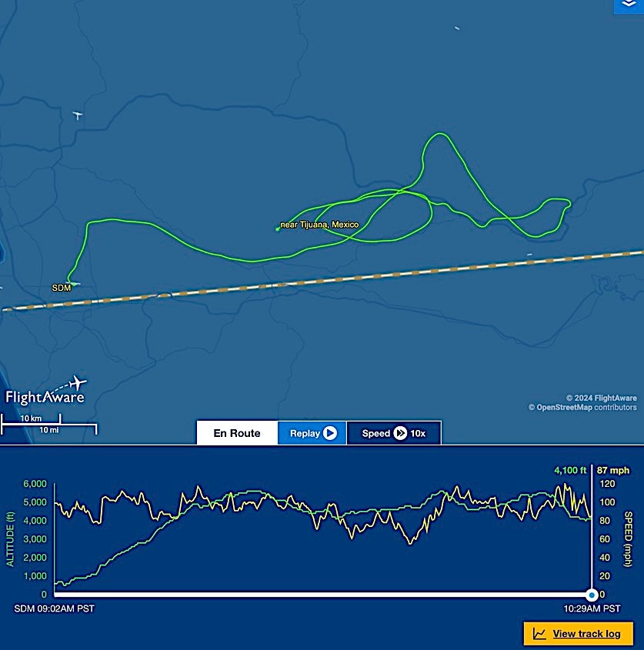Click the View track log button
Screen dimensions: 644x650
(578, 633)
